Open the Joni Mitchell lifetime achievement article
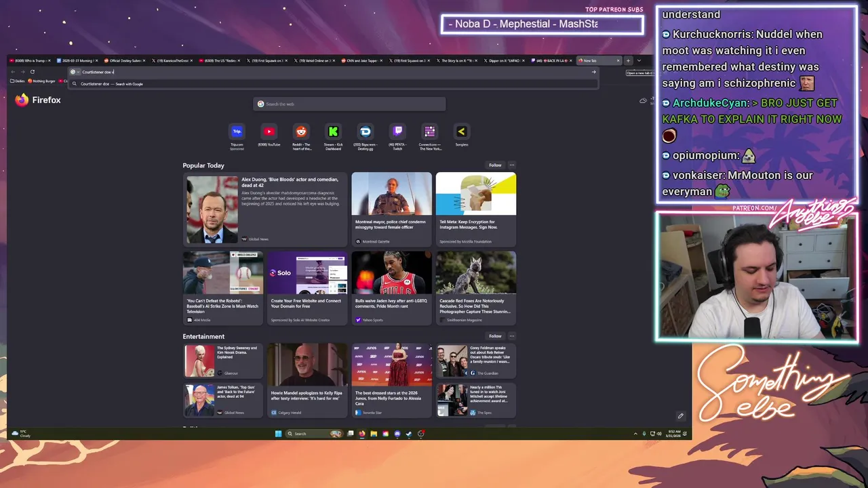Viewport: 868px width, 488px height. pyautogui.click(x=476, y=400)
